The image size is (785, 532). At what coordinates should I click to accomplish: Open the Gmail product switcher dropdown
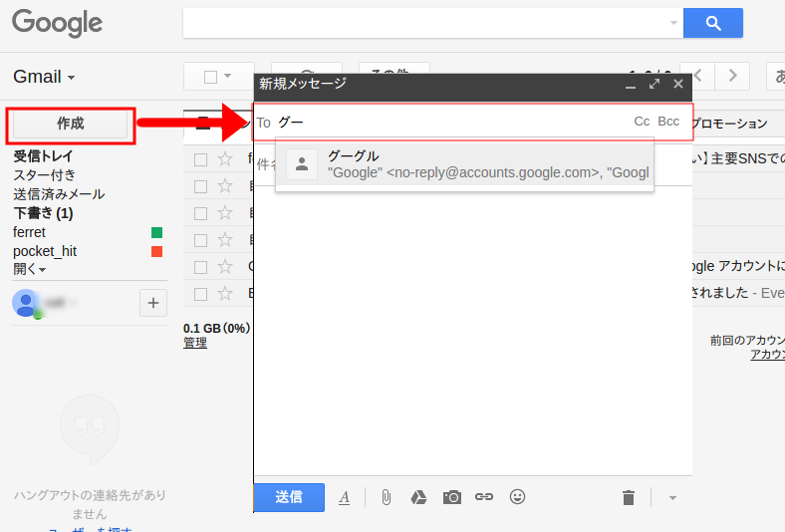pyautogui.click(x=44, y=77)
